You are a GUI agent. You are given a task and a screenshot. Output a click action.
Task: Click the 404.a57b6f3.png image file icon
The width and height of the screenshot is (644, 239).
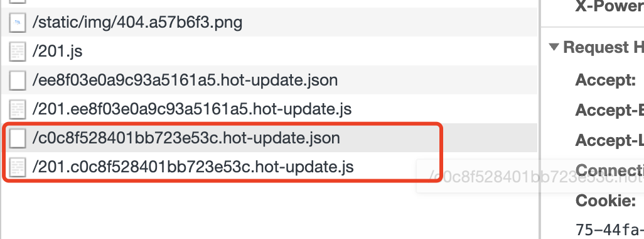18,22
